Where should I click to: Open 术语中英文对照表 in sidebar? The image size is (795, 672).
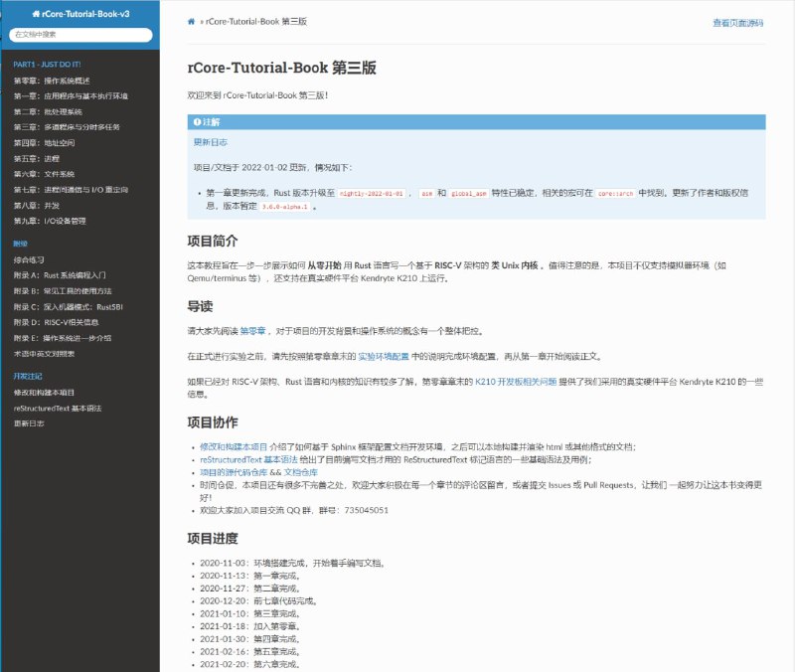pyautogui.click(x=44, y=354)
